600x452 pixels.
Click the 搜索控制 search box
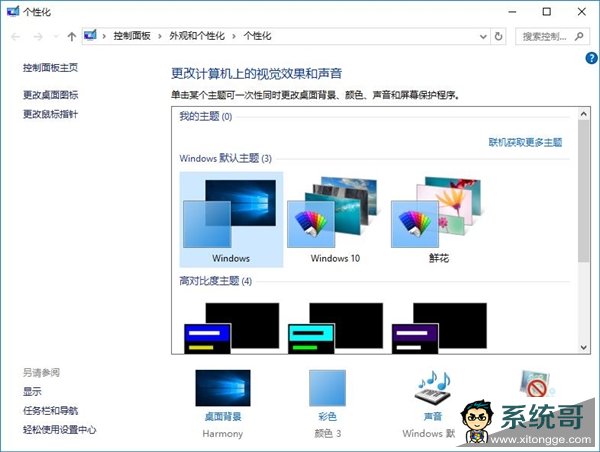click(552, 37)
